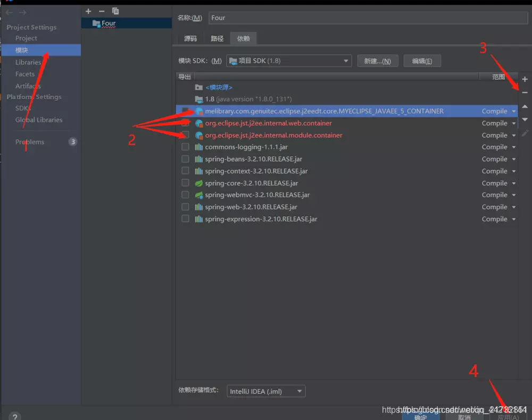Screen dimensions: 532x420
Task: Remove selected dependency with minus icon
Action: pyautogui.click(x=525, y=92)
